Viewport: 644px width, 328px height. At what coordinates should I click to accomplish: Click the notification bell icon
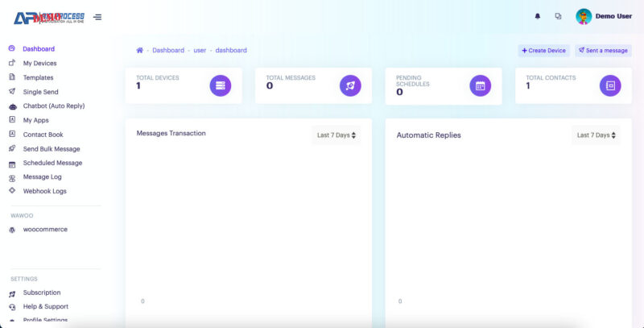coord(538,16)
